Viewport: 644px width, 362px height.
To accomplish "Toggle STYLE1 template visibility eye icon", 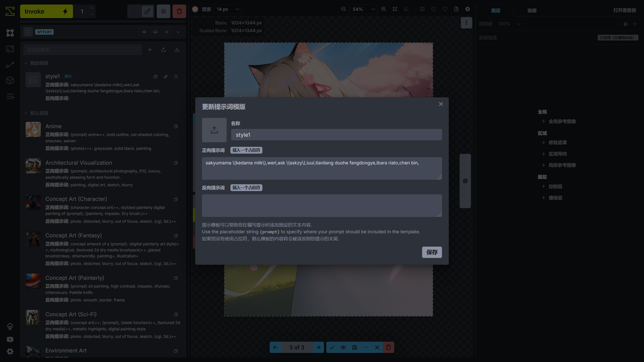I will pos(144,32).
